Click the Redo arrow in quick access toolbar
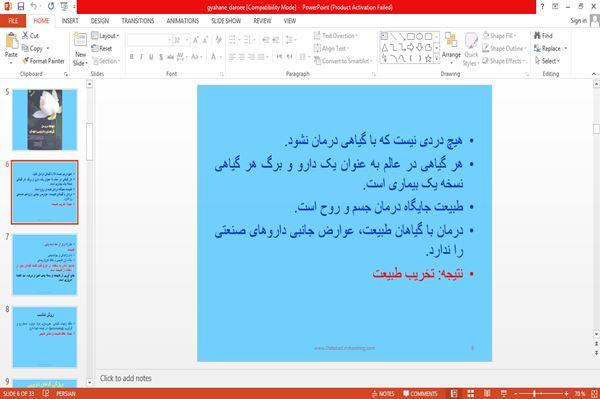The height and width of the screenshot is (399, 600). [51, 6]
